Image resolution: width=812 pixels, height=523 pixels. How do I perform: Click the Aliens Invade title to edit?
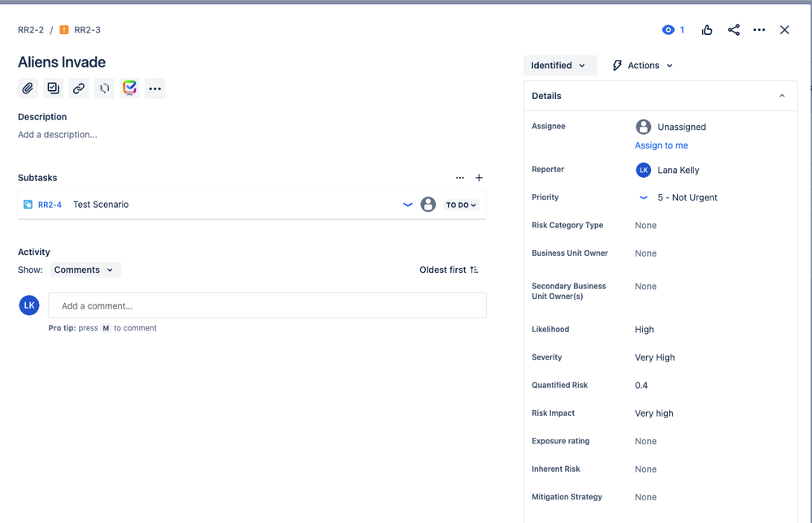(x=62, y=62)
